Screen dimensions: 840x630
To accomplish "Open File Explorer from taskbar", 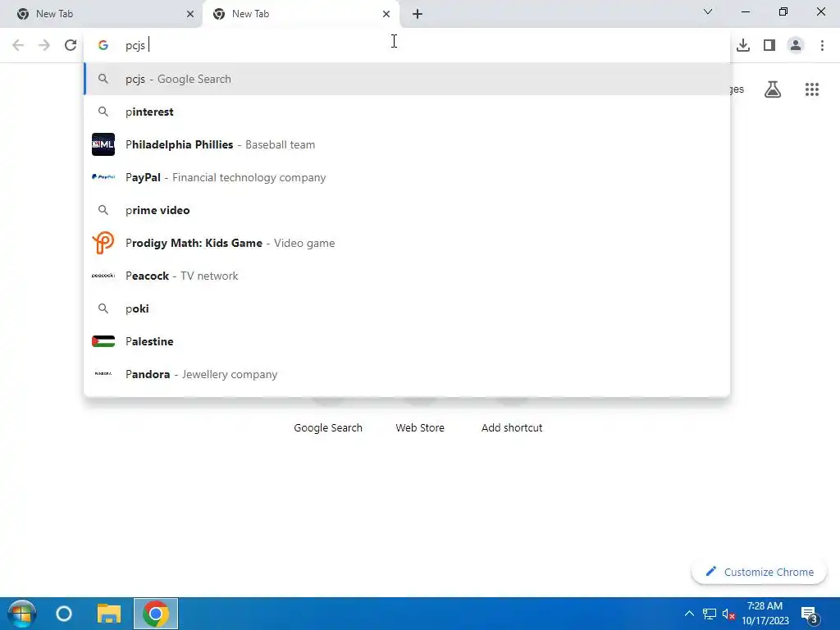I will tap(109, 614).
